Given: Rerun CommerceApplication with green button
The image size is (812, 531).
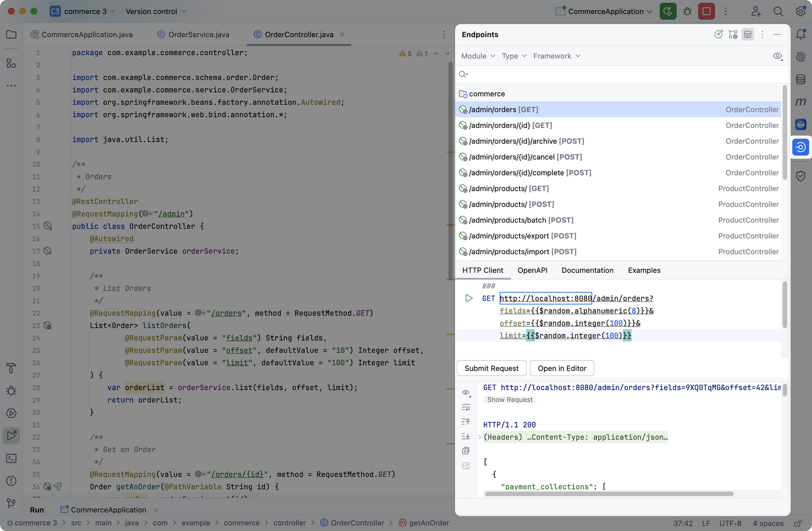Looking at the screenshot, I should click(x=668, y=11).
